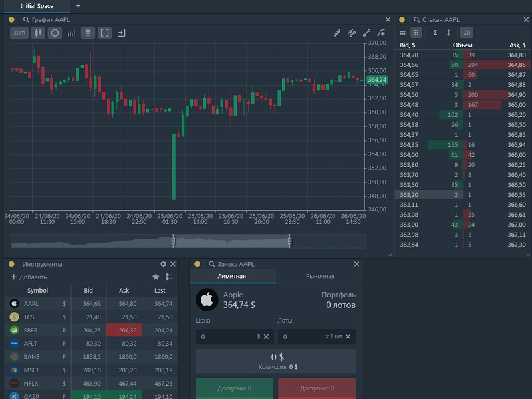
Task: Click the left handle of chart range slider
Action: (x=173, y=241)
